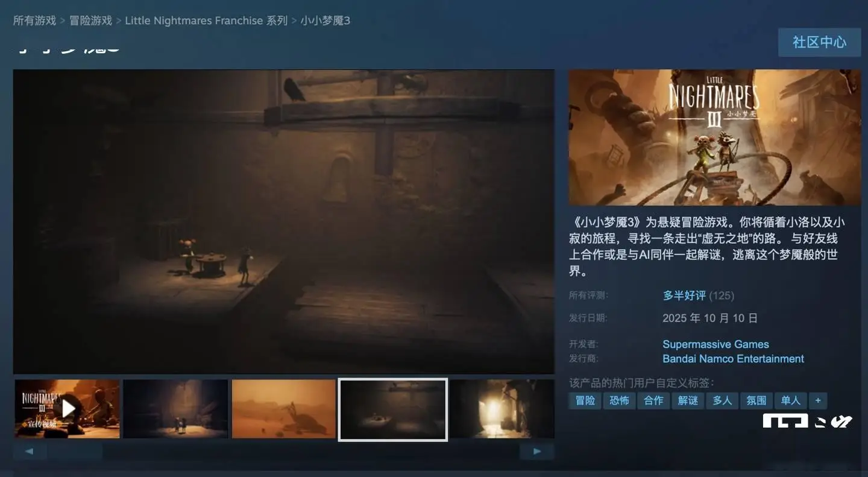Image resolution: width=868 pixels, height=477 pixels.
Task: Open developer Supermassive Games link
Action: [715, 344]
